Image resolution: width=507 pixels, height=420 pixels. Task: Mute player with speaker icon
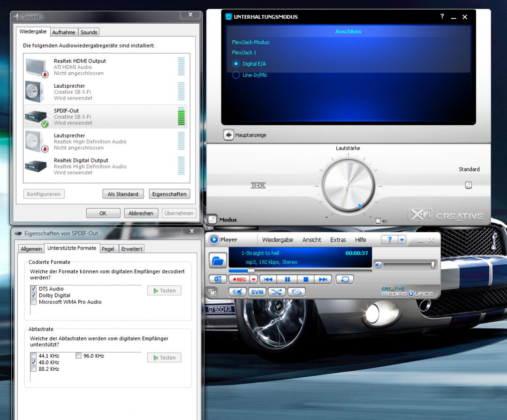[378, 265]
